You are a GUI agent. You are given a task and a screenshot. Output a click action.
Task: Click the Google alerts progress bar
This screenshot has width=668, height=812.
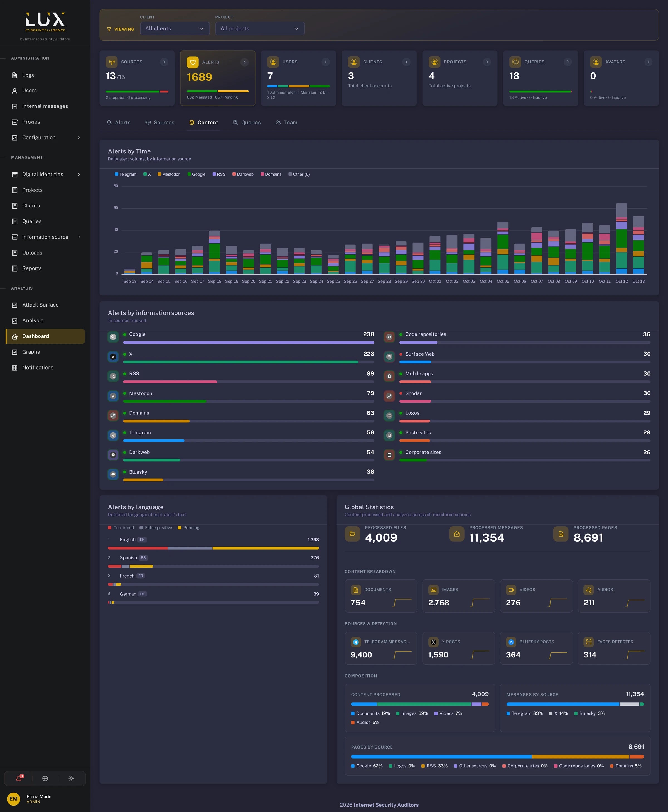point(249,342)
